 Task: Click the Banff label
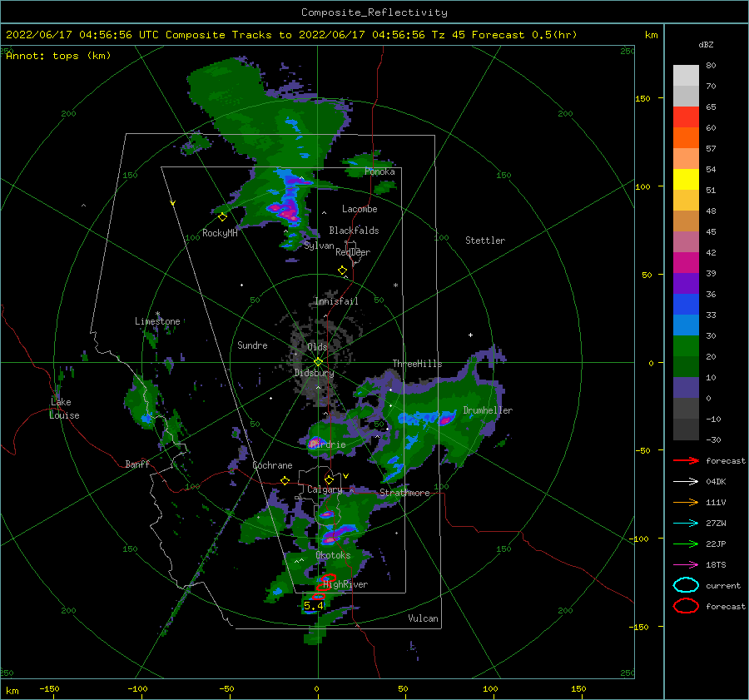click(x=137, y=464)
